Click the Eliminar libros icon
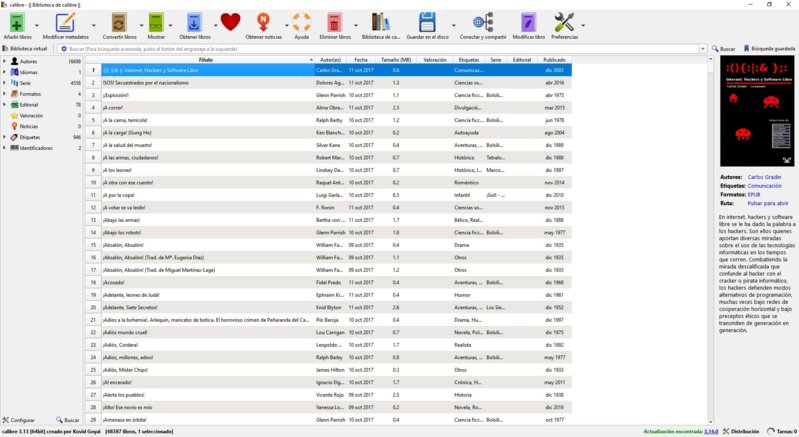The width and height of the screenshot is (799, 437). coord(335,22)
